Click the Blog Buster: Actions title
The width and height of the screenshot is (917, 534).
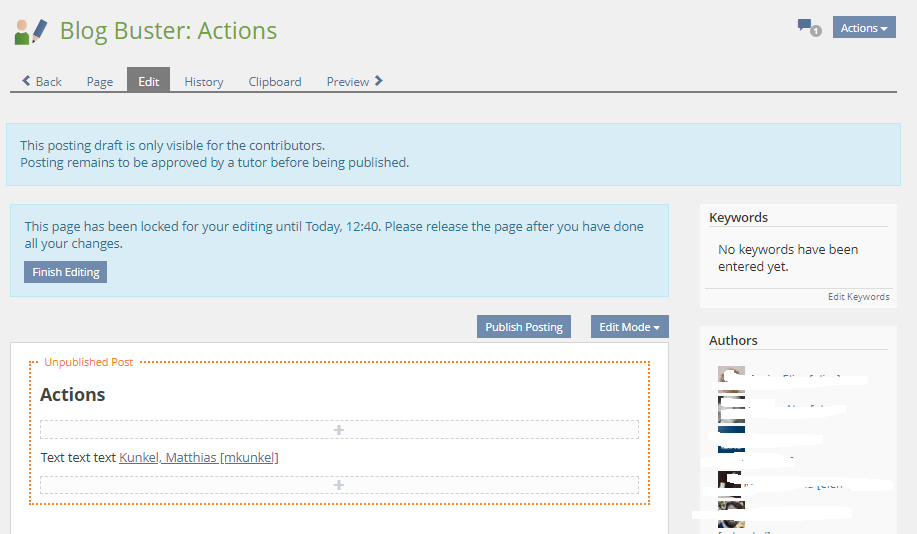(168, 30)
